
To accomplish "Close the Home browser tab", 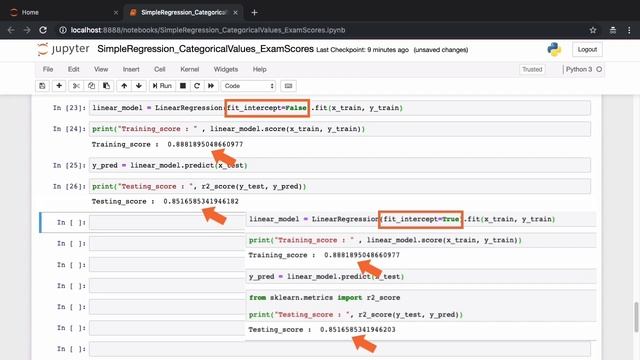I will [116, 13].
